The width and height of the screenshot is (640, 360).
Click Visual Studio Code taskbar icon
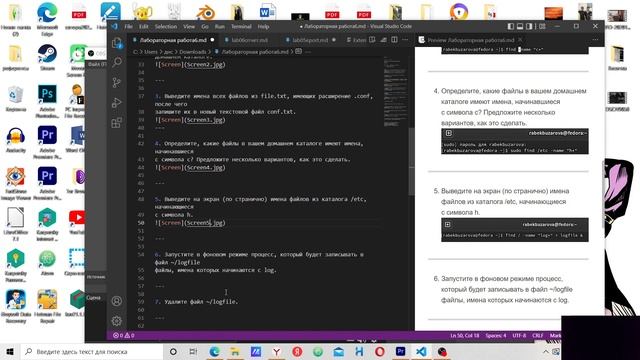coord(421,352)
